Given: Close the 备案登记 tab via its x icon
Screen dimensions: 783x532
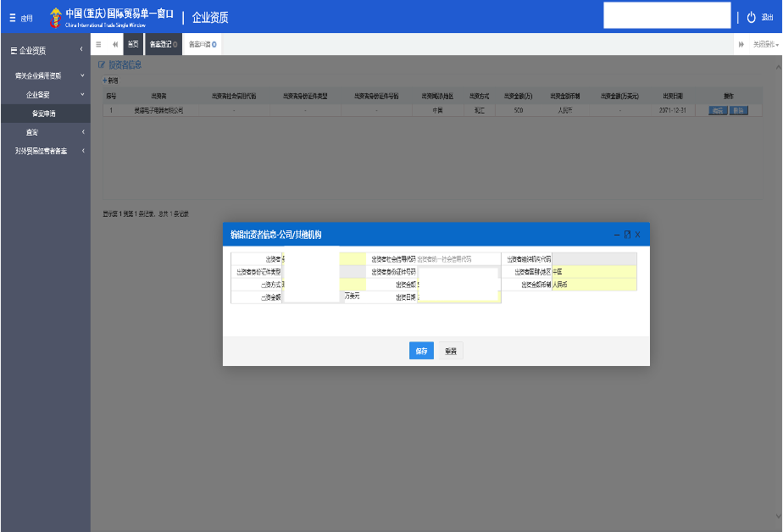Looking at the screenshot, I should tap(175, 44).
